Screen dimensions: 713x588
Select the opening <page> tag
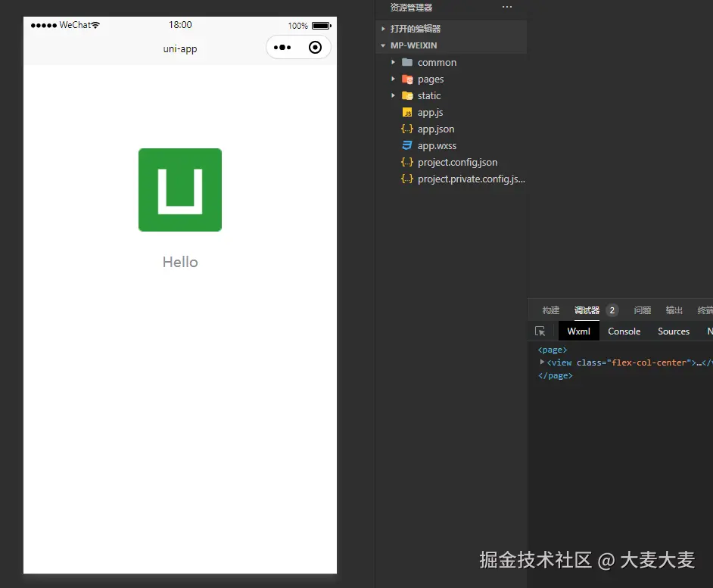point(553,350)
